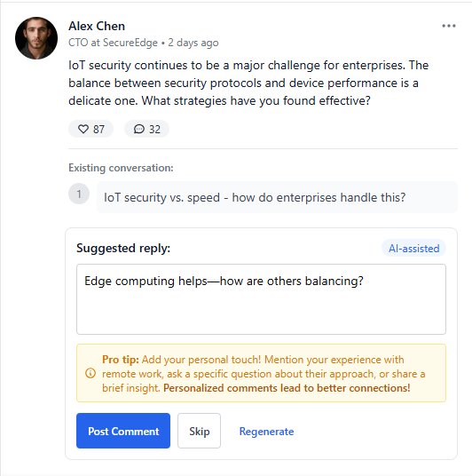Screen dimensions: 472x476
Task: Click the existing conversation message bubble
Action: tap(277, 197)
